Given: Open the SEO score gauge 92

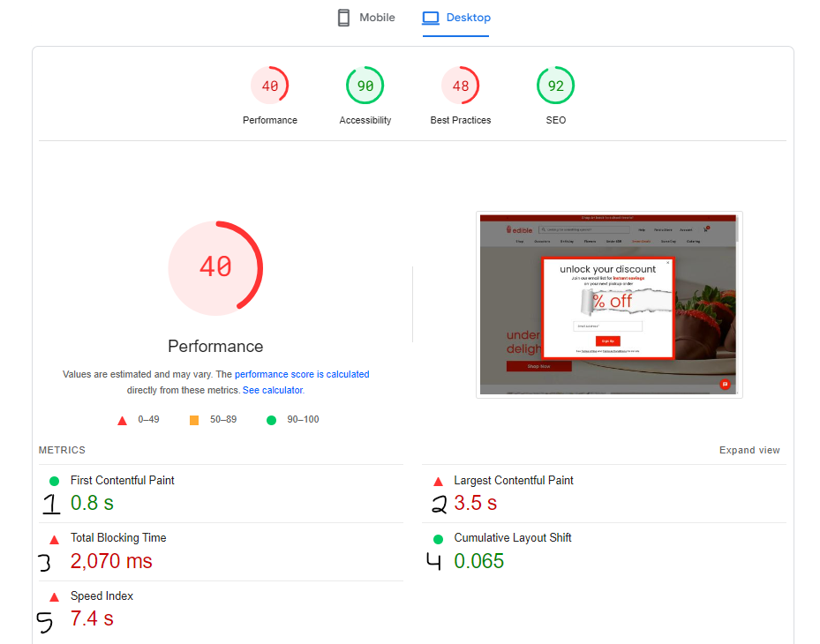Looking at the screenshot, I should click(555, 86).
